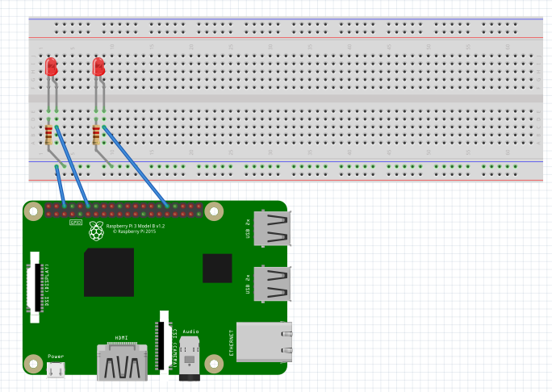
Task: Select the left red LED on the breadboard
Action: 51,67
